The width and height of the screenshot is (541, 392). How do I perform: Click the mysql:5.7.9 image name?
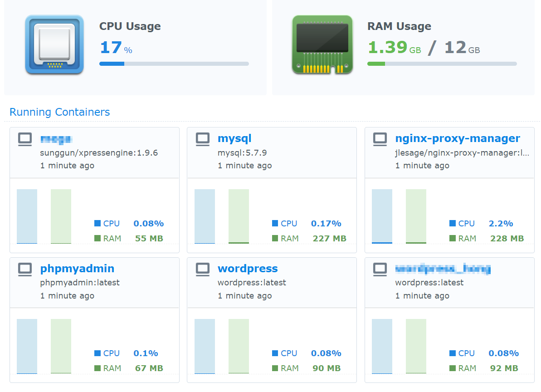point(242,153)
